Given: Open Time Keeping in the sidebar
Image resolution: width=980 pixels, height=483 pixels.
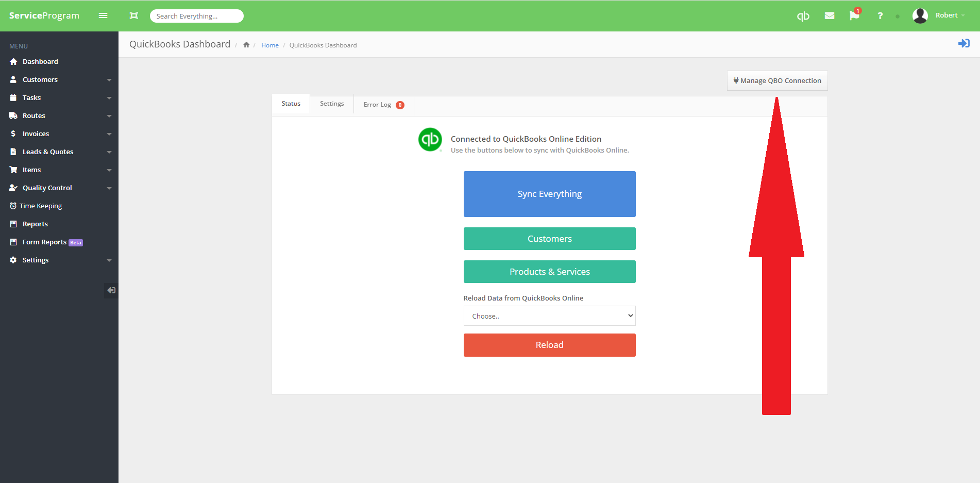Looking at the screenshot, I should coord(41,206).
